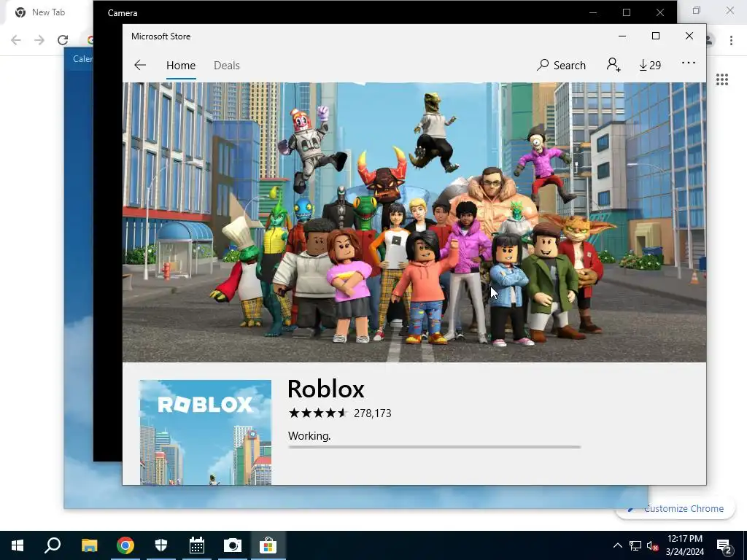The height and width of the screenshot is (560, 747).
Task: Click the Customize Chrome button
Action: click(676, 508)
